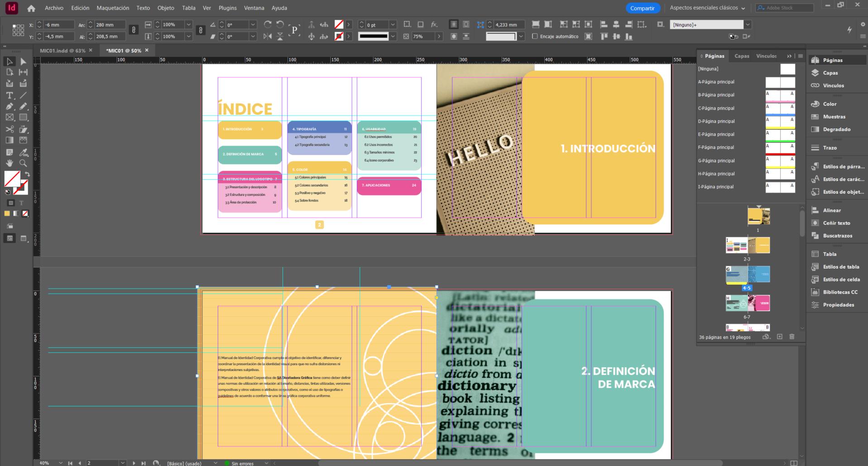Select the Direct Selection tool
868x466 pixels.
pos(24,62)
